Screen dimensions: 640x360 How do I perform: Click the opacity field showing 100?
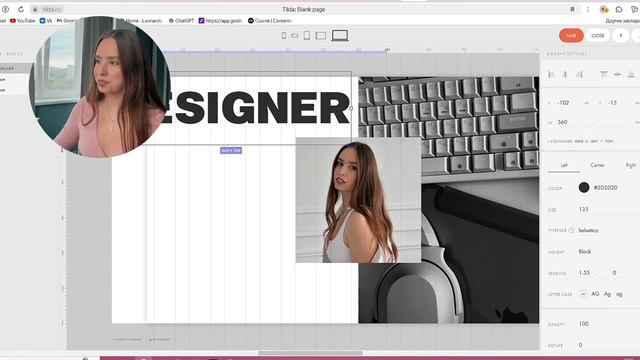pyautogui.click(x=584, y=324)
